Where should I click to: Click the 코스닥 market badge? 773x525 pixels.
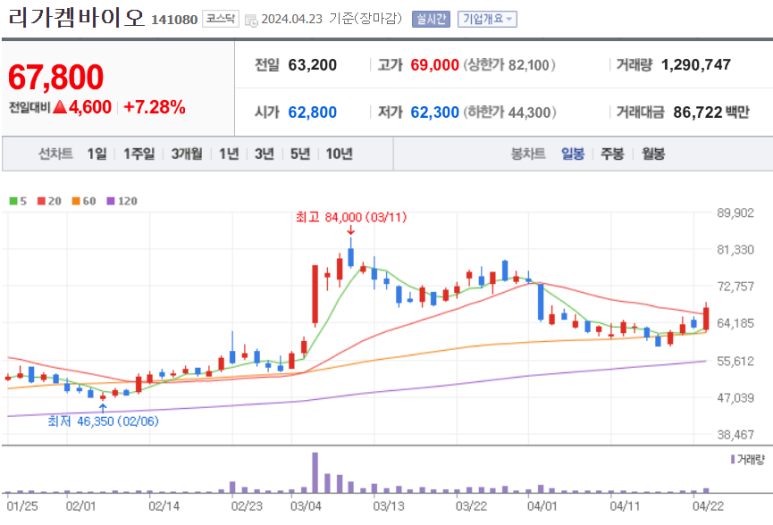pyautogui.click(x=220, y=19)
